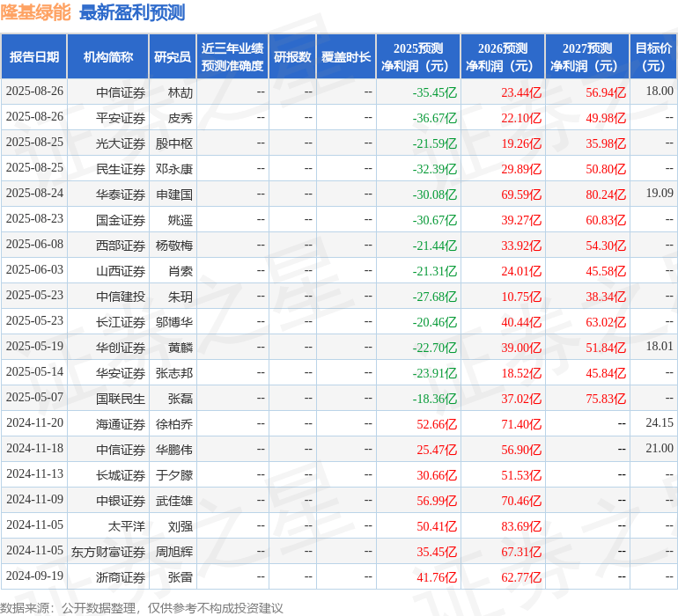678x616 pixels.
Task: Select 国金证券 institution cell
Action: click(x=121, y=220)
